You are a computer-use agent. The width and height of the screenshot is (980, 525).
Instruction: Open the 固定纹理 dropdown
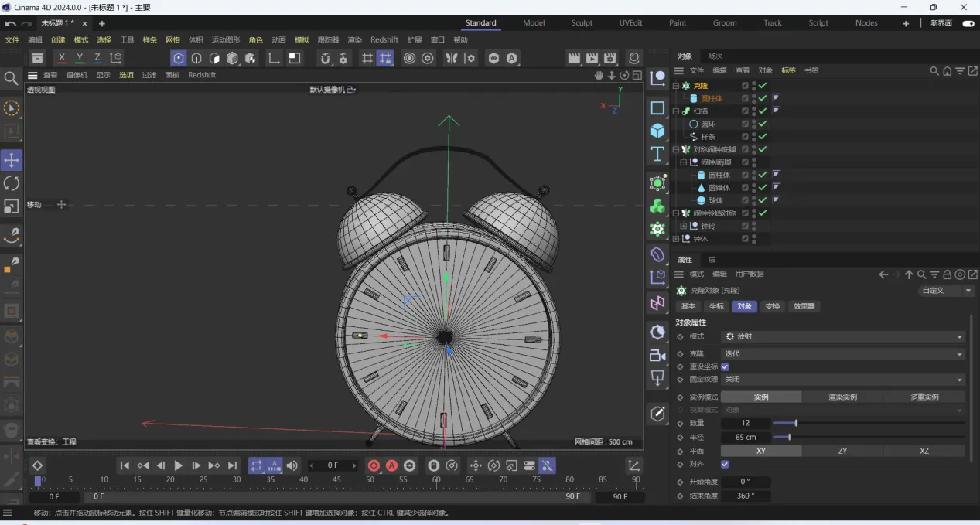842,380
